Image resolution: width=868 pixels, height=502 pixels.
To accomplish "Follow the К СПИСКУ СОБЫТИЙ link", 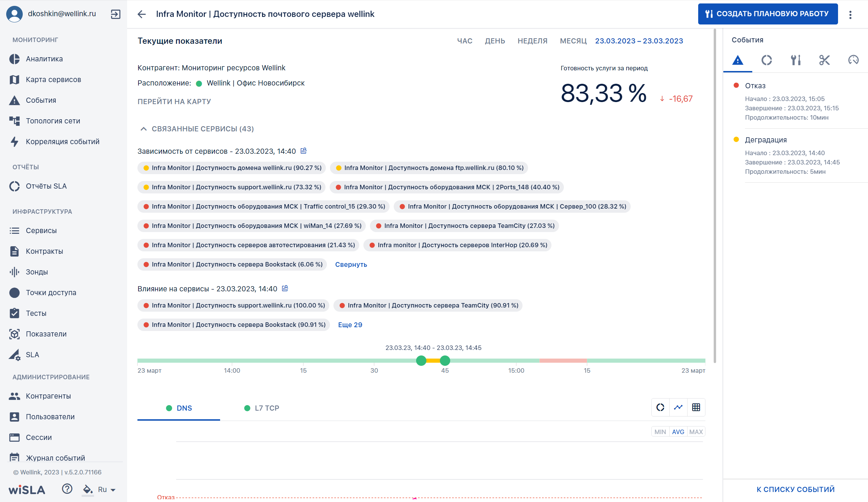I will click(x=795, y=489).
